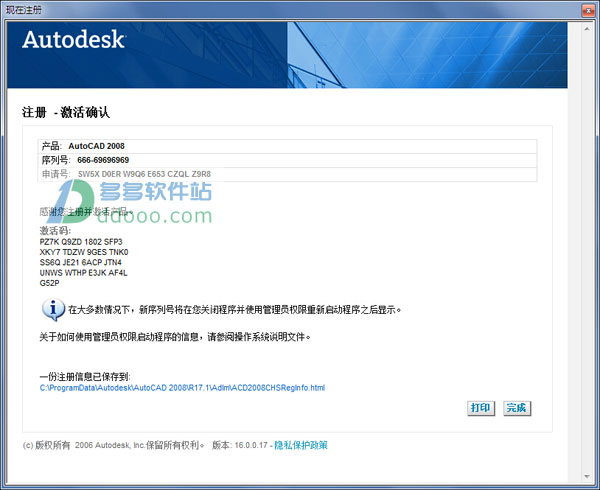
Task: Select the product name AutoCAD 2008
Action: [x=96, y=146]
